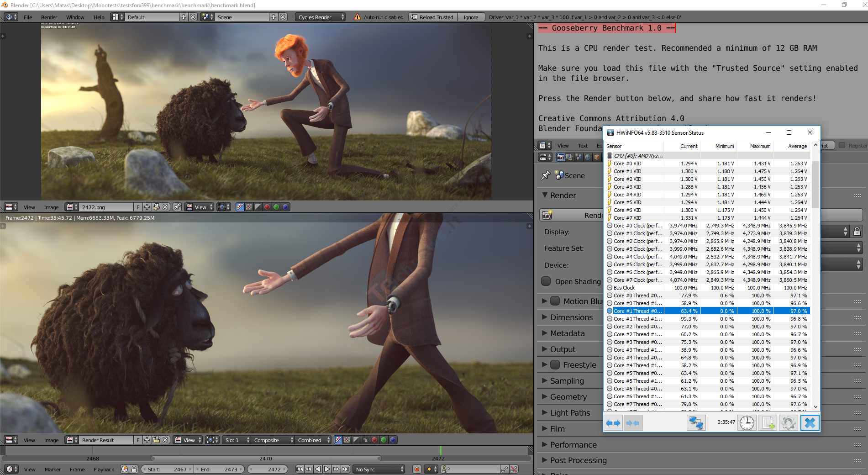The width and height of the screenshot is (868, 475).
Task: Open the Composite layer dropdown
Action: 273,440
